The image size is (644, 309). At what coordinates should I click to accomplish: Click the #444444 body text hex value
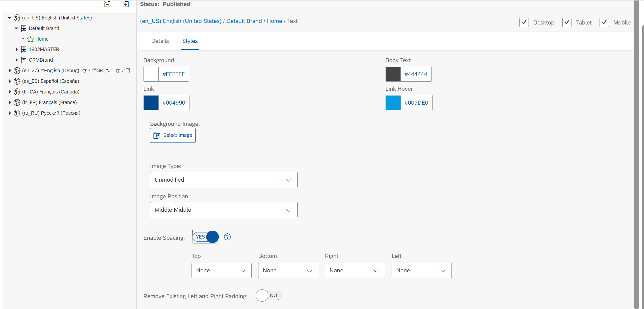[x=416, y=74]
